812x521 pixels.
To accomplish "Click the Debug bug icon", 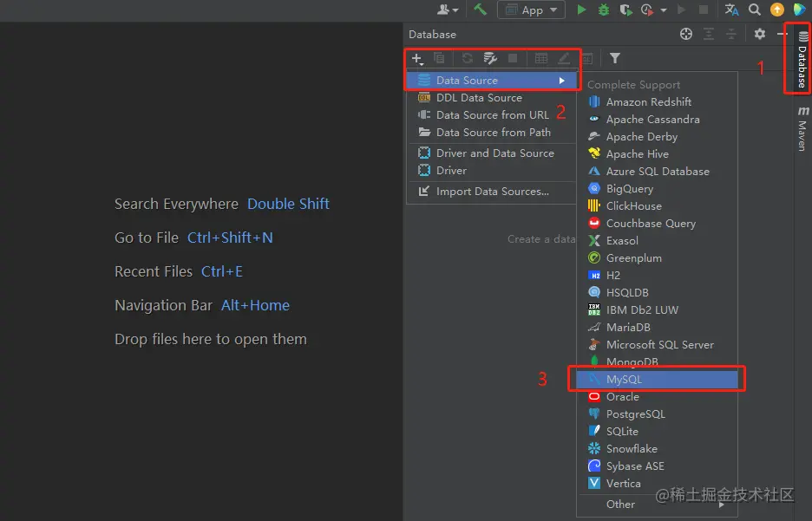I will pos(603,10).
